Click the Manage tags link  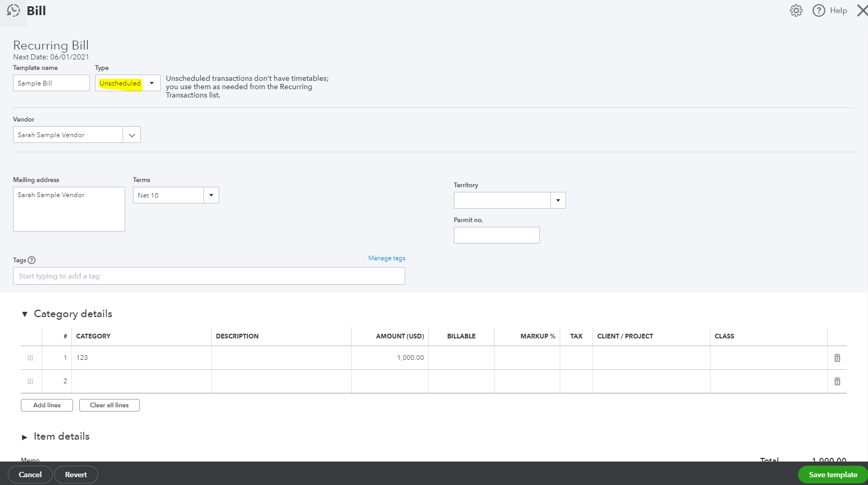(386, 258)
